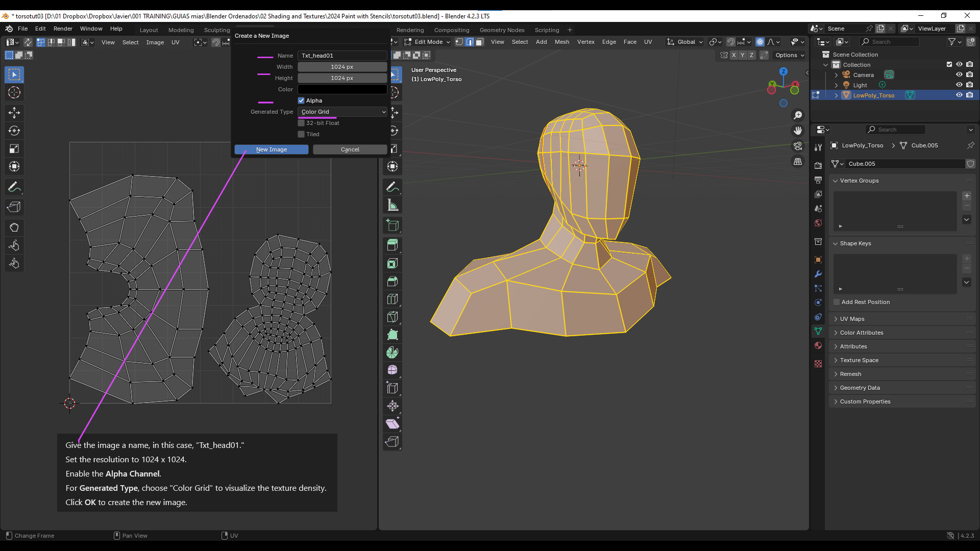Hide the Light with its eye icon

point(959,85)
